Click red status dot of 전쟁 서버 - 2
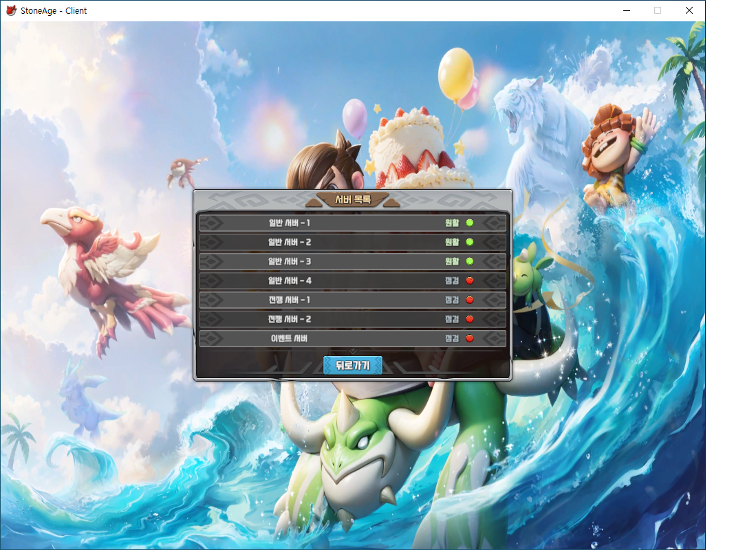Screen dimensions: 756x550 click(x=470, y=319)
